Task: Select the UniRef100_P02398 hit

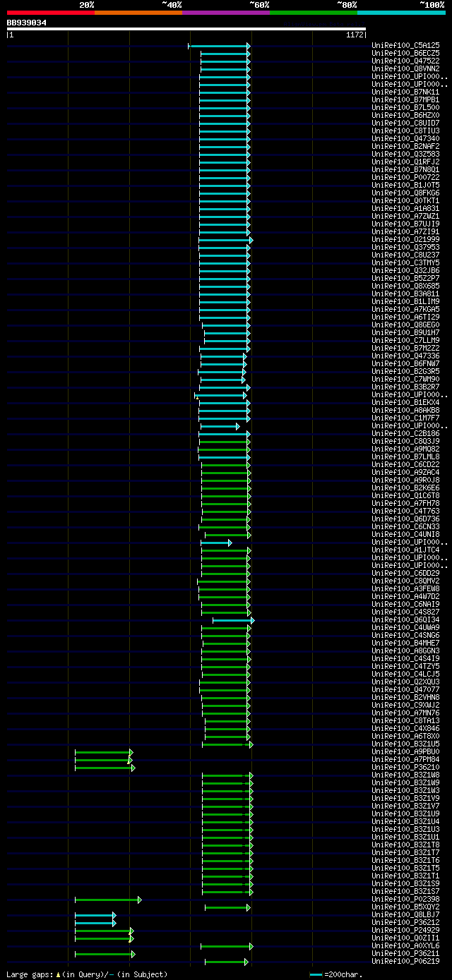Action: pos(405,899)
